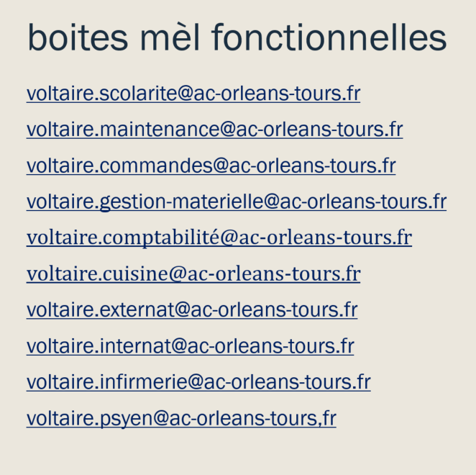This screenshot has height=475, width=476.
Task: Select the voltaire.gestion-materielle email link
Action: [237, 202]
